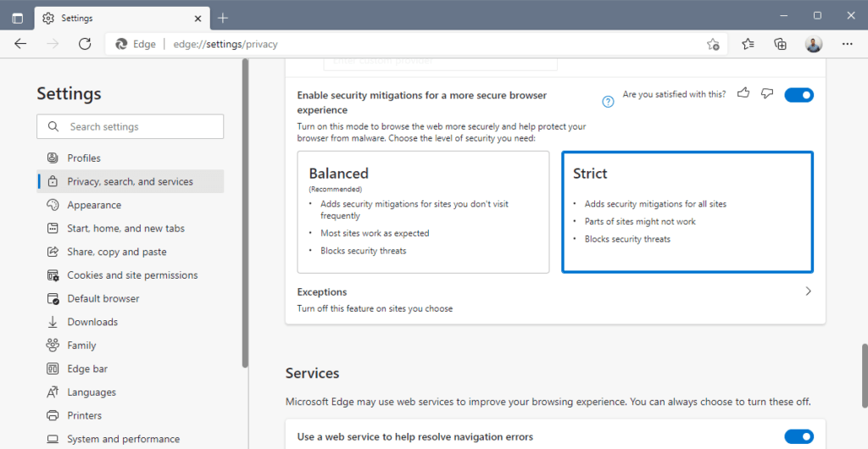The image size is (868, 449).
Task: Click the forward navigation arrow
Action: click(53, 44)
